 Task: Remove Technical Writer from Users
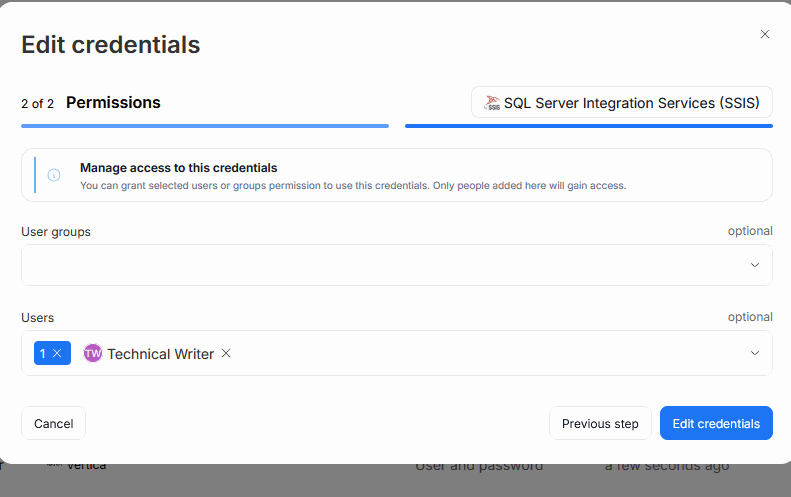click(226, 353)
